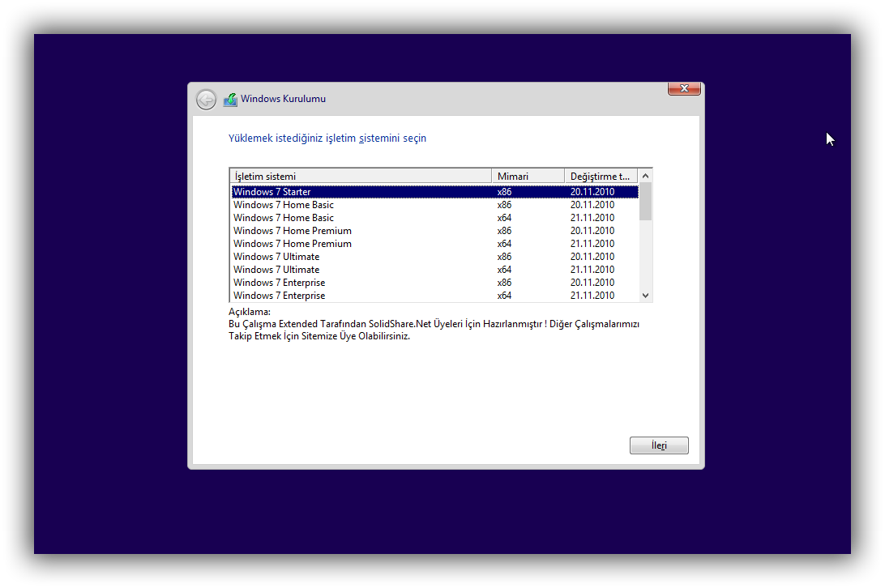
Task: Click the Windows Kurulumu setup icon
Action: click(x=230, y=100)
